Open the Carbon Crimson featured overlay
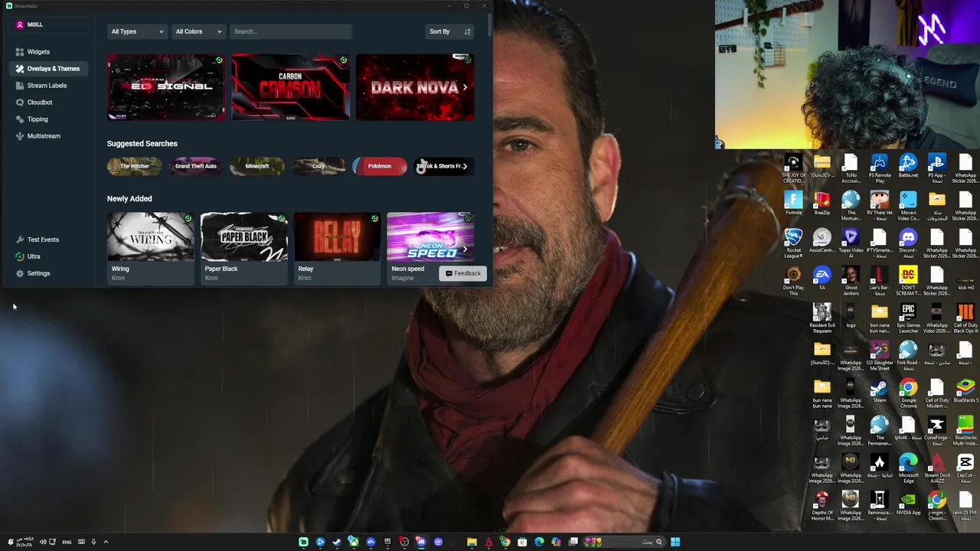Image resolution: width=980 pixels, height=551 pixels. coord(290,87)
